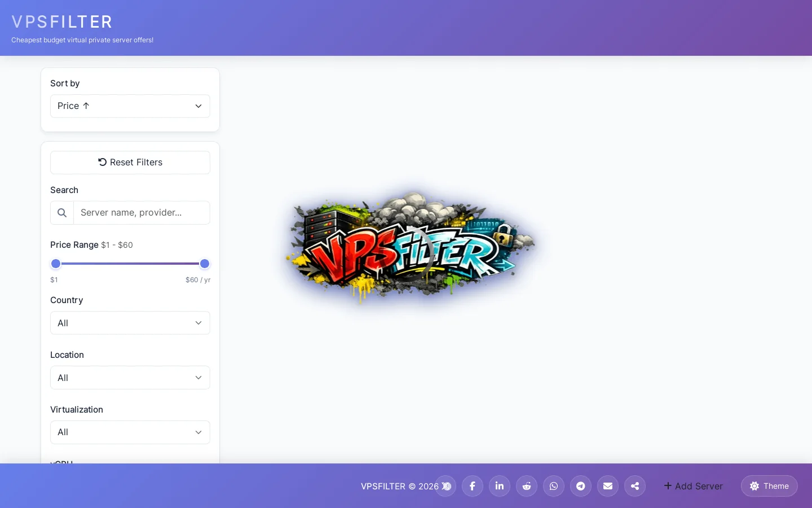
Task: Click the VPSFilter graffiti logo image
Action: (412, 248)
